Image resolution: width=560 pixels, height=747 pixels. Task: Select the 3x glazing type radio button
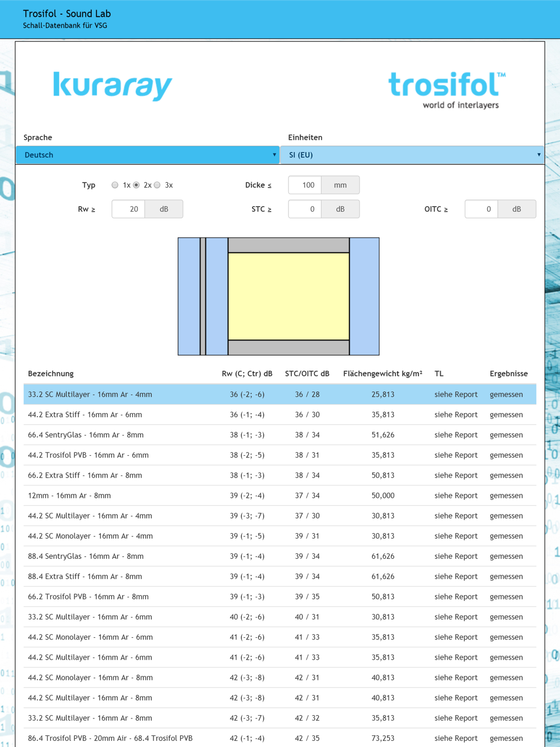click(x=157, y=185)
